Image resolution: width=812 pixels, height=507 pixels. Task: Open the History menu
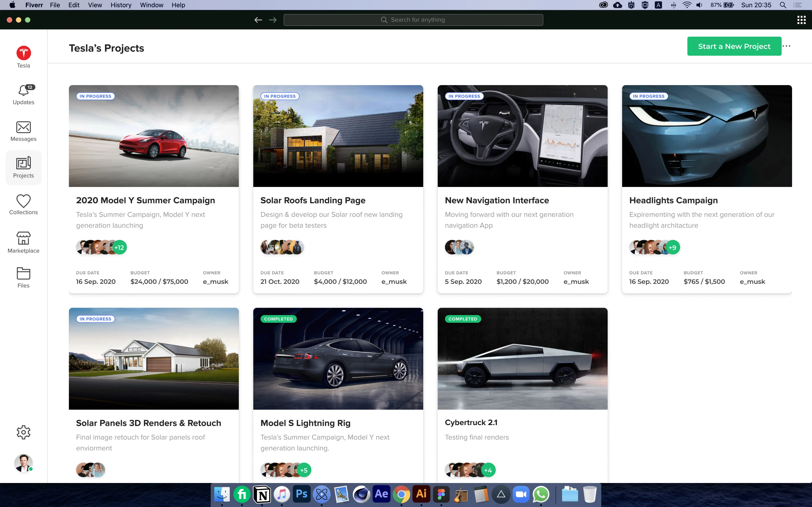121,5
